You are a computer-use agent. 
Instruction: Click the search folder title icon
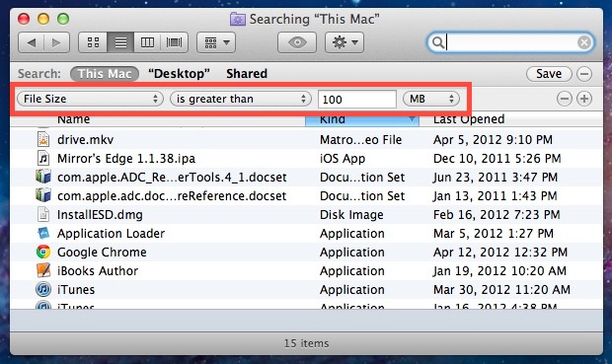[237, 19]
